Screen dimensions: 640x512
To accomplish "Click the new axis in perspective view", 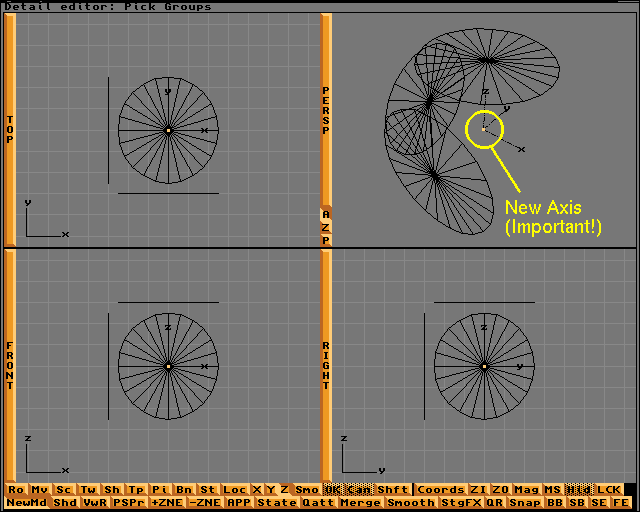I will 485,128.
